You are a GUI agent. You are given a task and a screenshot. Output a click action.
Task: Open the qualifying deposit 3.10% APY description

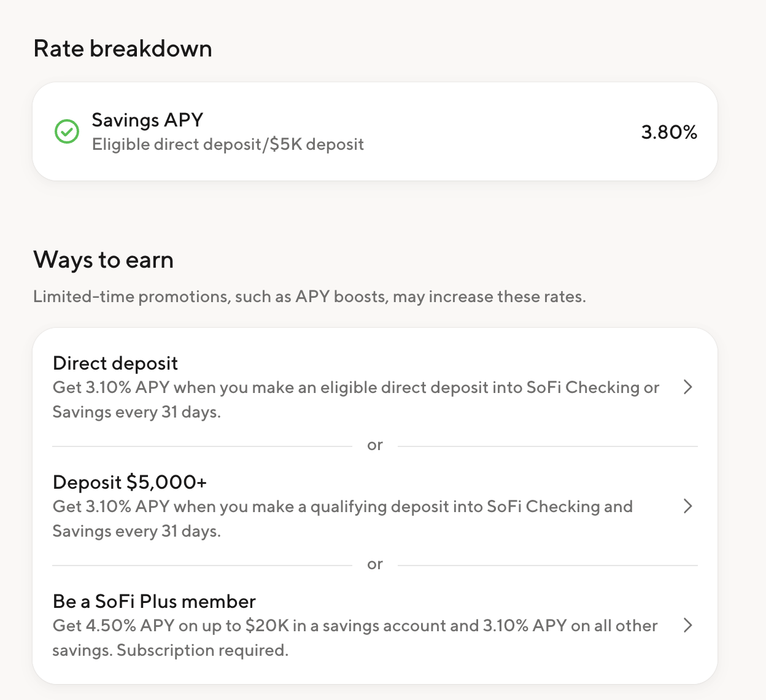pos(342,519)
